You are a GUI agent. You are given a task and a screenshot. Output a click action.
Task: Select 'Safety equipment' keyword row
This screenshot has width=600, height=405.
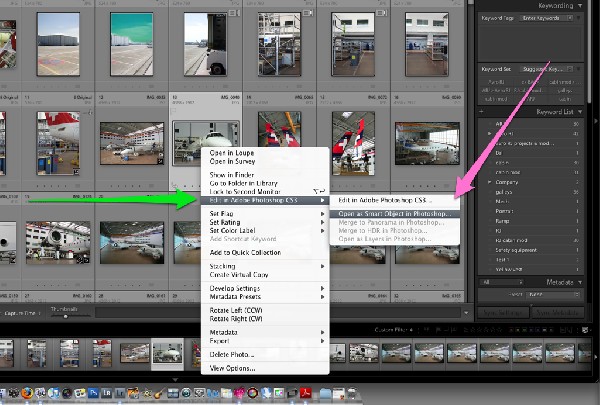pos(530,250)
